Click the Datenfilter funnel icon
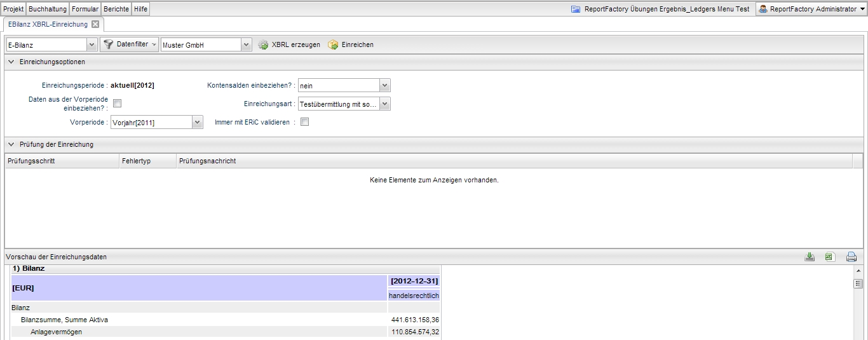 [x=109, y=44]
